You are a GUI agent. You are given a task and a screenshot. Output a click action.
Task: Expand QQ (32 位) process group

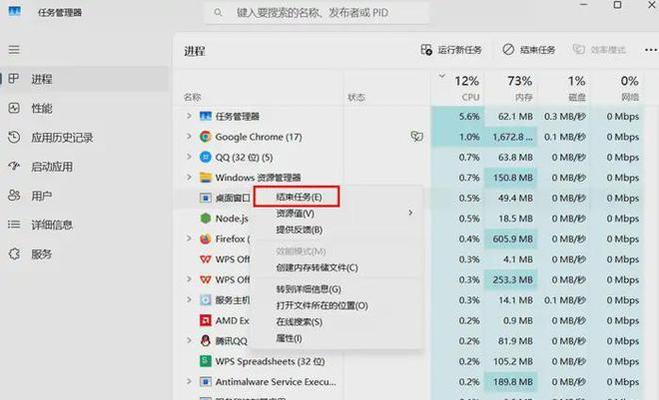tap(189, 157)
